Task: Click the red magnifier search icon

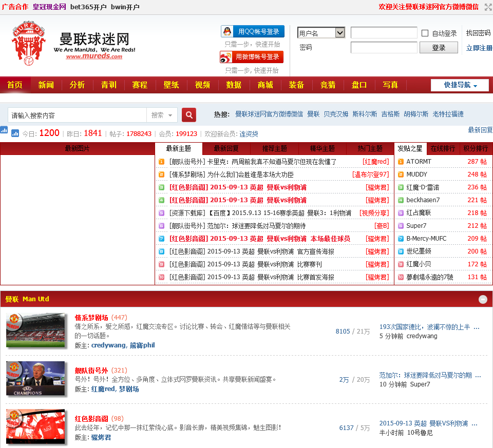Action: [189, 115]
